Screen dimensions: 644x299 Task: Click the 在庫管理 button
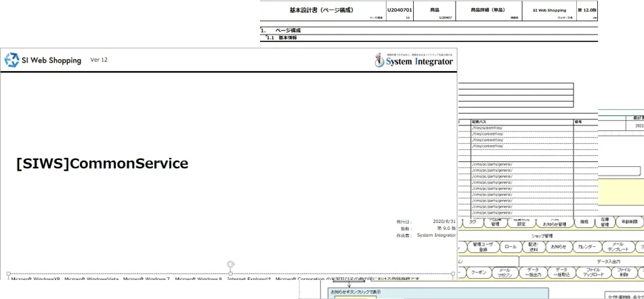coord(605,222)
